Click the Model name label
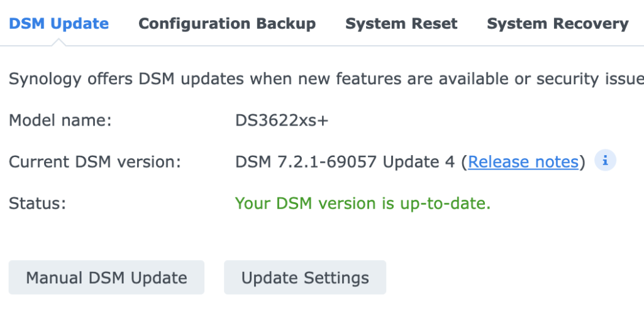Image resolution: width=644 pixels, height=314 pixels. 60,120
